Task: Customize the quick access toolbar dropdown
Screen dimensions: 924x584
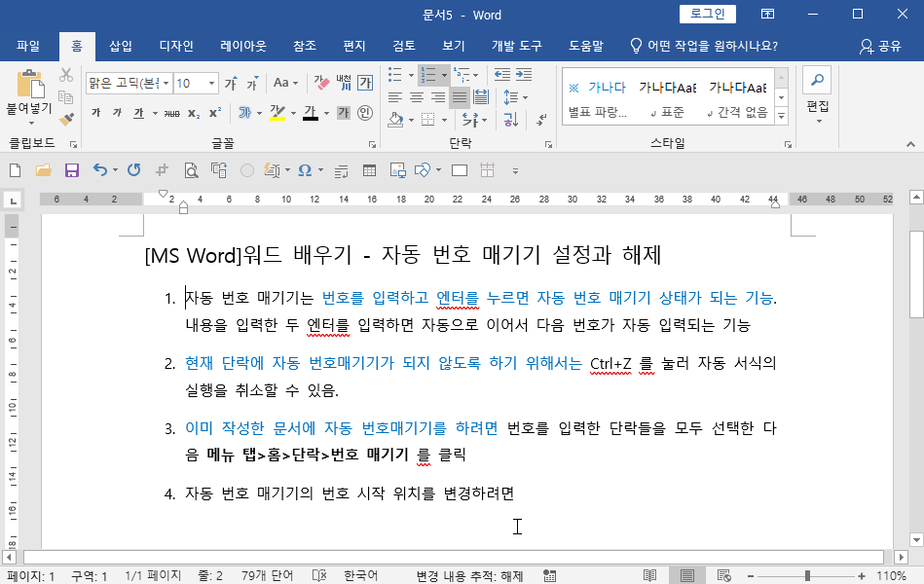Action: pyautogui.click(x=516, y=171)
